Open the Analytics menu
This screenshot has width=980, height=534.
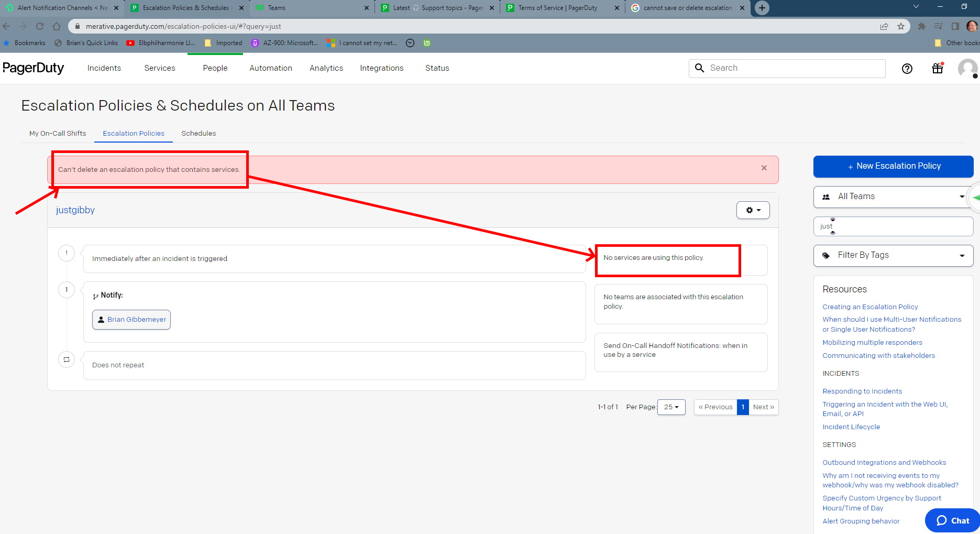(326, 68)
